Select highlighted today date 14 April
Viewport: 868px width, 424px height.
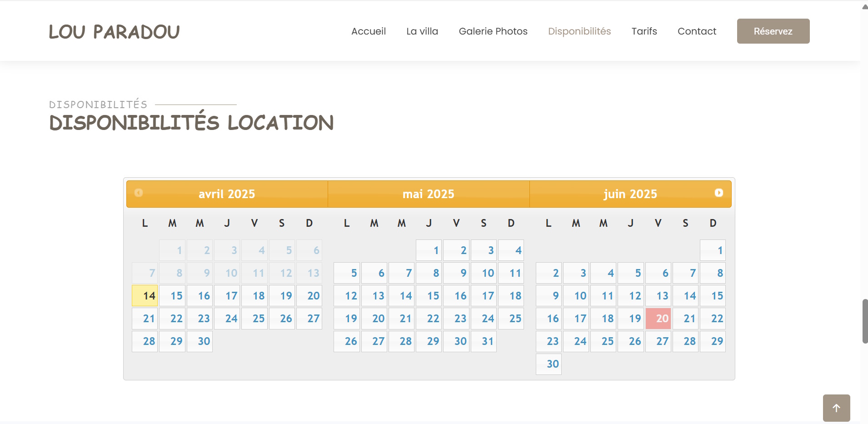[145, 296]
